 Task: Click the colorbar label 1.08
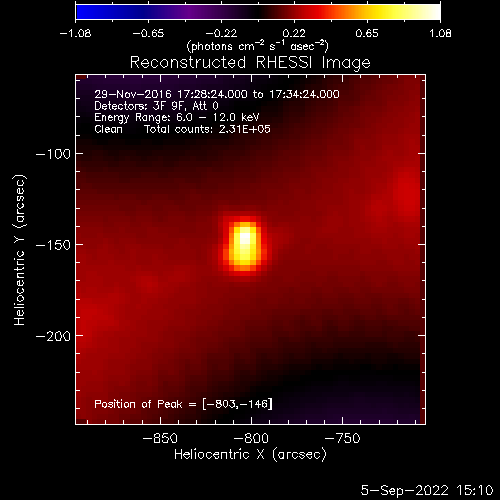440,33
